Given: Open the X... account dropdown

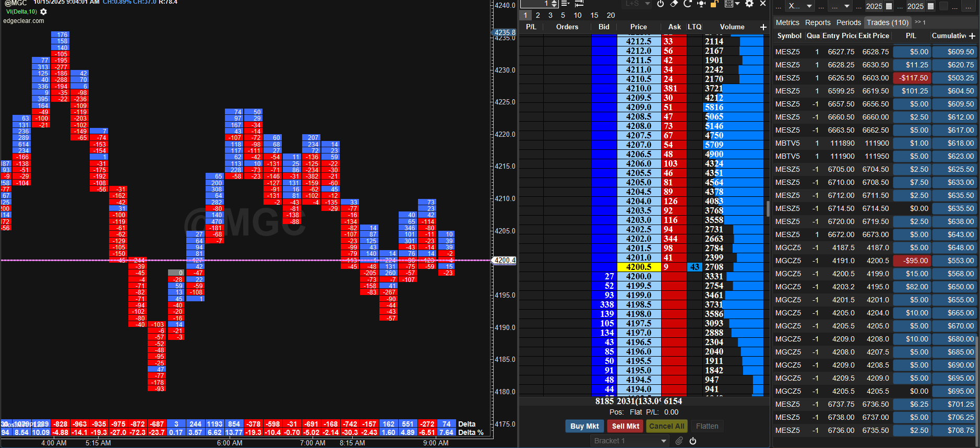Looking at the screenshot, I should pyautogui.click(x=800, y=6).
